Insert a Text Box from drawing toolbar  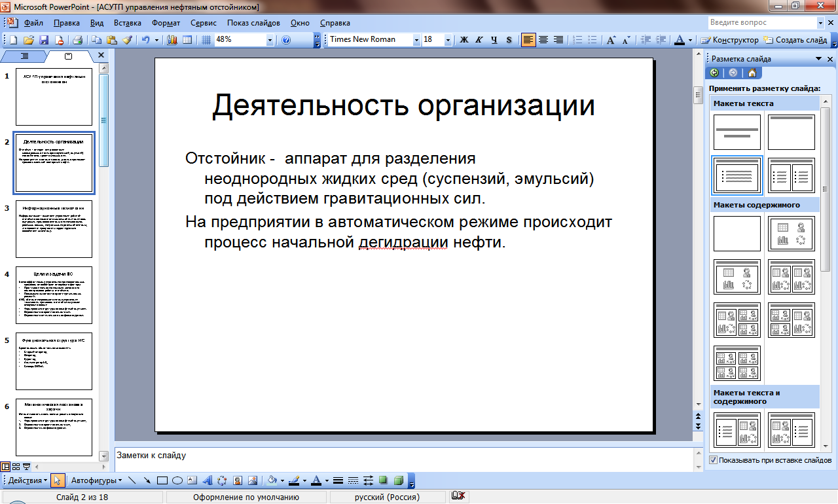pos(192,480)
